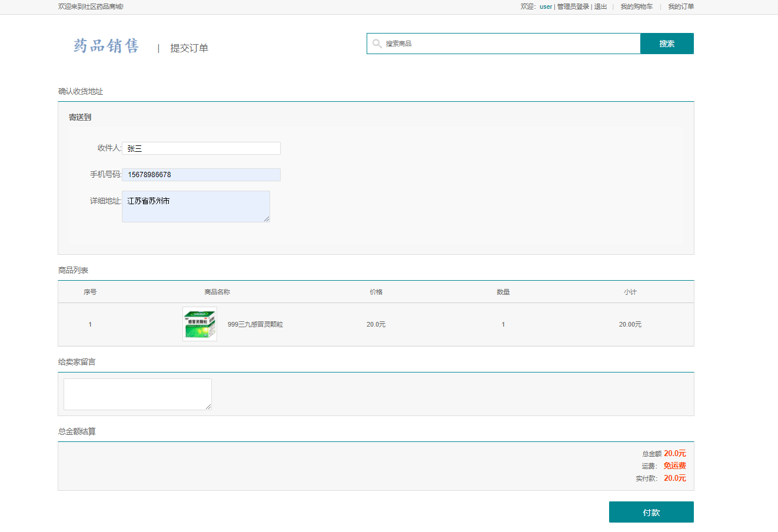Viewport: 778px width, 532px height.
Task: Grab the resize handle of 详细地址 textarea
Action: (x=267, y=219)
